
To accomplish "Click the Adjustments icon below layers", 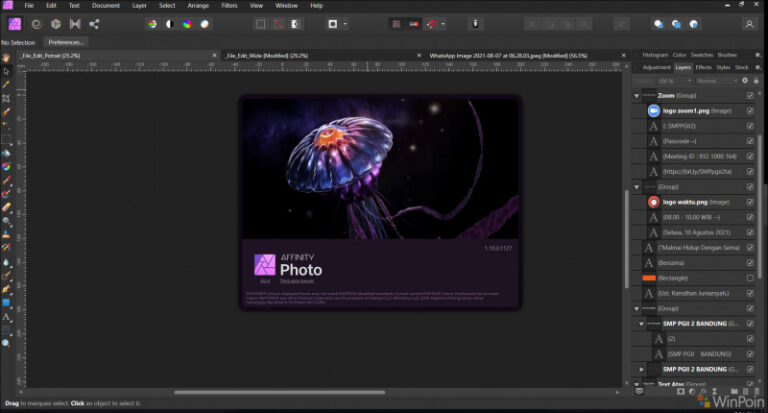I will click(692, 391).
